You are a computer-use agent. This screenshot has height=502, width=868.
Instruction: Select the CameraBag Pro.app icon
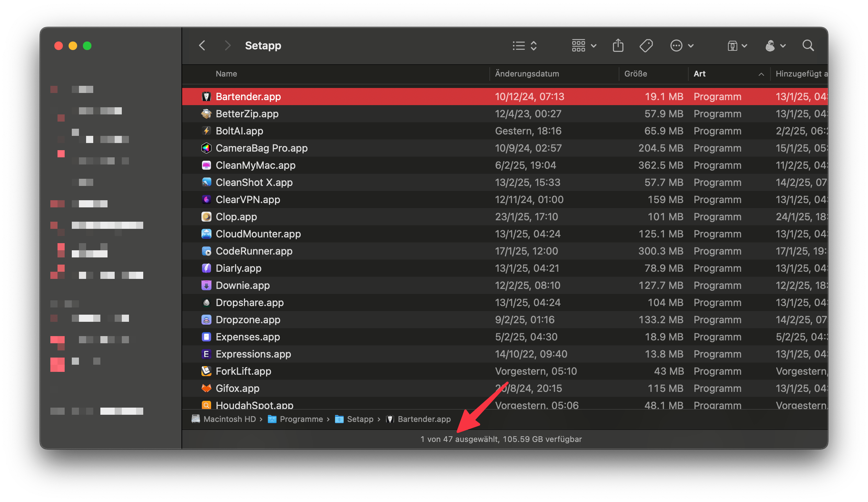[206, 148]
